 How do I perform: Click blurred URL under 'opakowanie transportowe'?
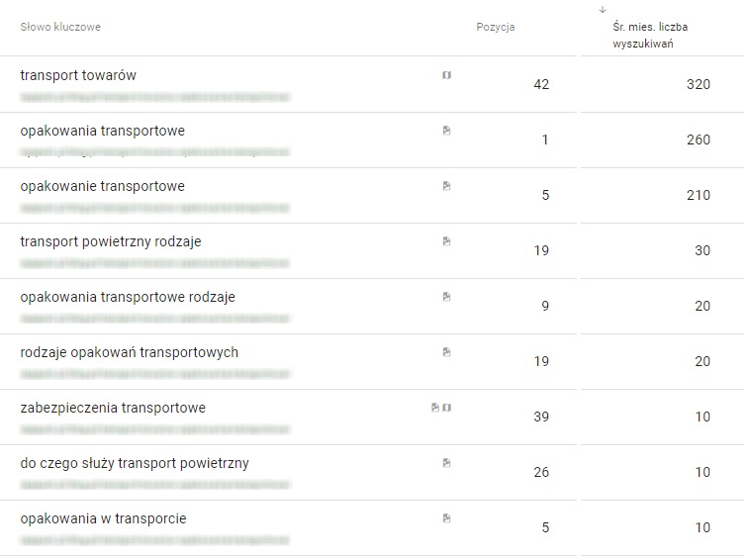tap(154, 209)
